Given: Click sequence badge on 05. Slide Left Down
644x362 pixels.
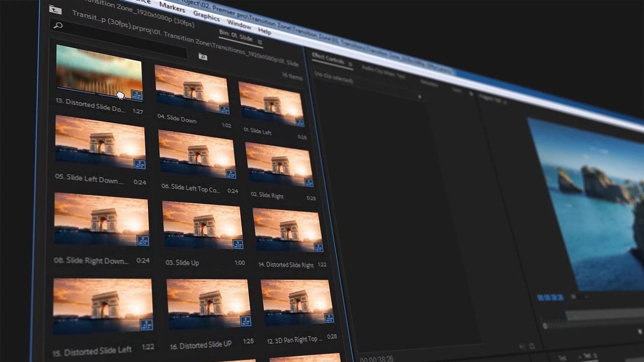Looking at the screenshot, I should click(140, 164).
